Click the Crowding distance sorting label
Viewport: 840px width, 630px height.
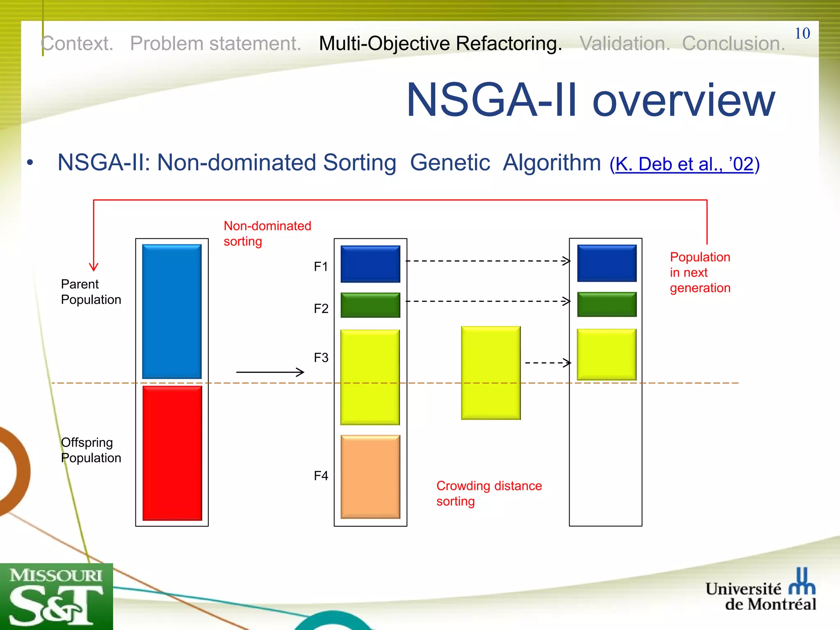click(489, 493)
